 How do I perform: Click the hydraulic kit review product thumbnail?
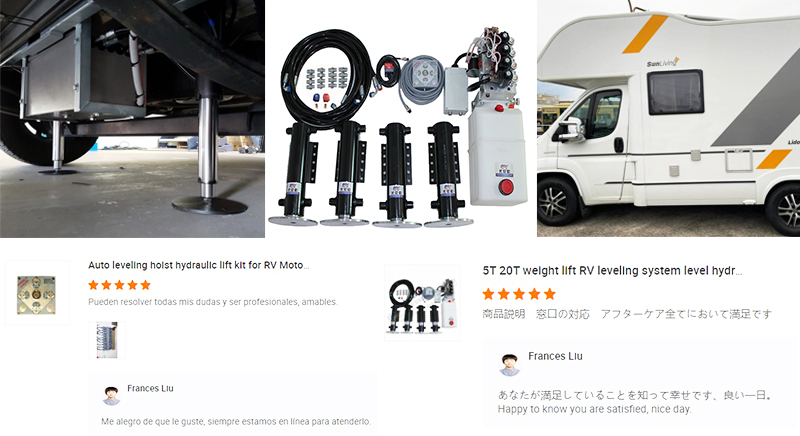coord(422,303)
